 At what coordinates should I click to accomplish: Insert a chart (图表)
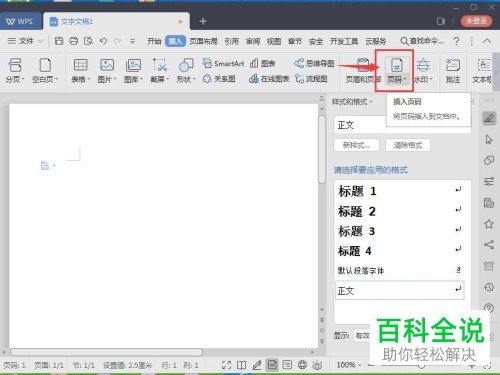point(262,63)
